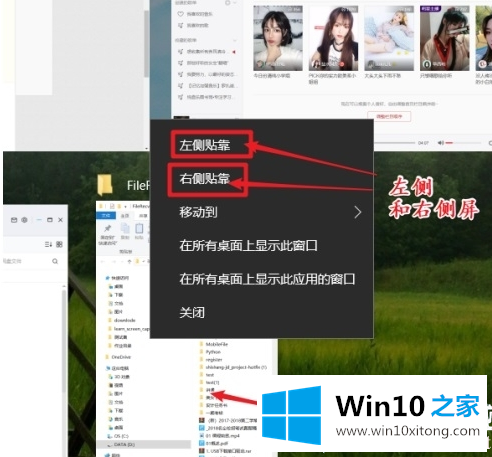Choose the 右侧贴靠 snap-right menu entry
The width and height of the screenshot is (492, 457).
coord(204,178)
